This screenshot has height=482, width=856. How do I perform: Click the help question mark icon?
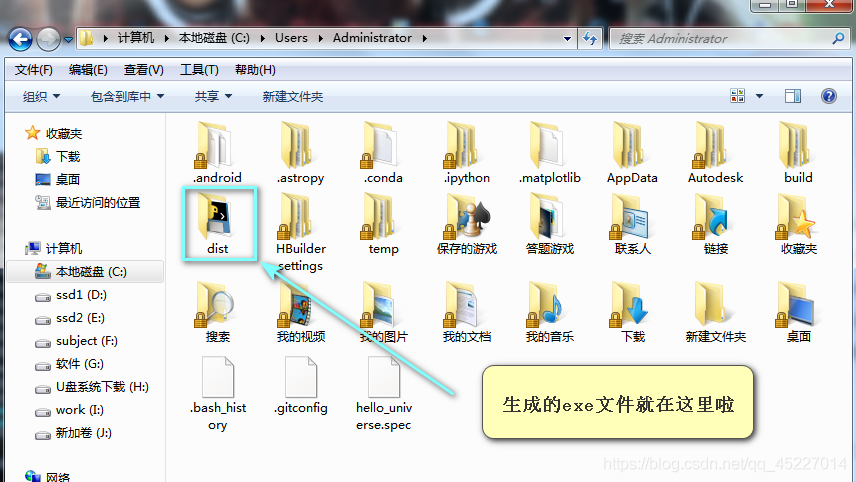tap(828, 96)
